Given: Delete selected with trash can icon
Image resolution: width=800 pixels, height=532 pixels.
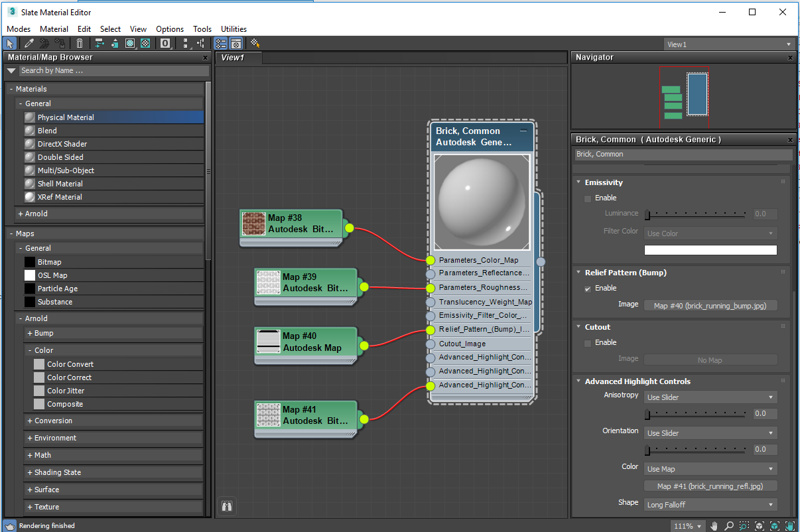Looking at the screenshot, I should 80,44.
